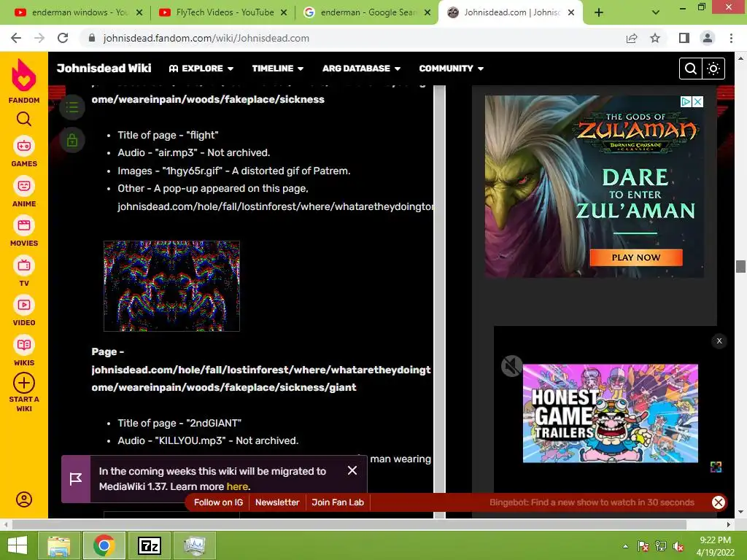Click the Johnisdead Wiki title link

(x=104, y=68)
